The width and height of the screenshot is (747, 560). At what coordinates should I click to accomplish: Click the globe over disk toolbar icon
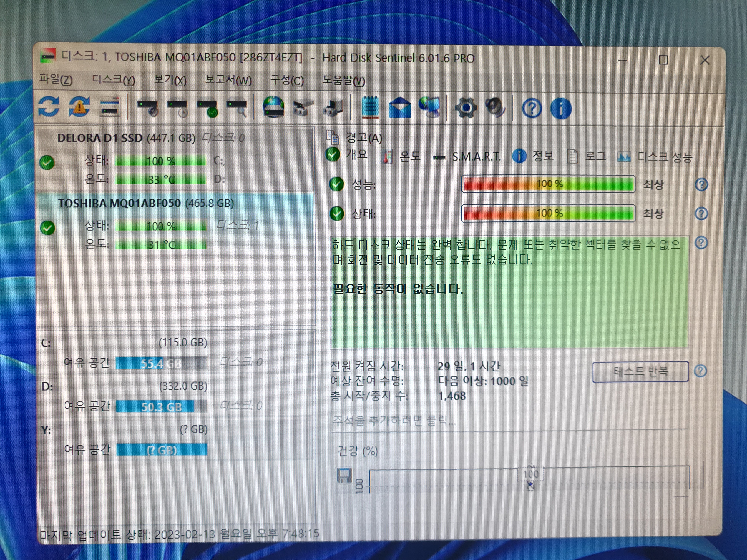coord(273,107)
